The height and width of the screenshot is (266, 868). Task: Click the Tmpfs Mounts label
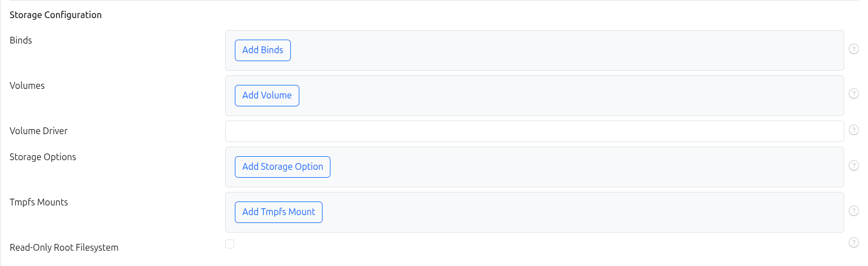click(39, 203)
